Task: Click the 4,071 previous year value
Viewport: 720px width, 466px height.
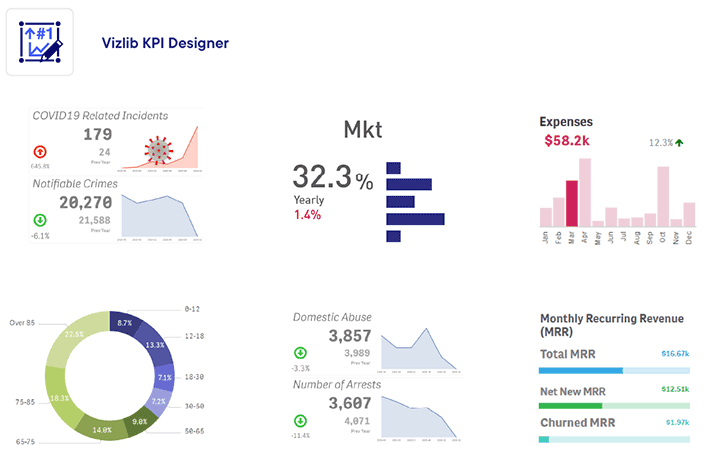Action: pos(357,421)
